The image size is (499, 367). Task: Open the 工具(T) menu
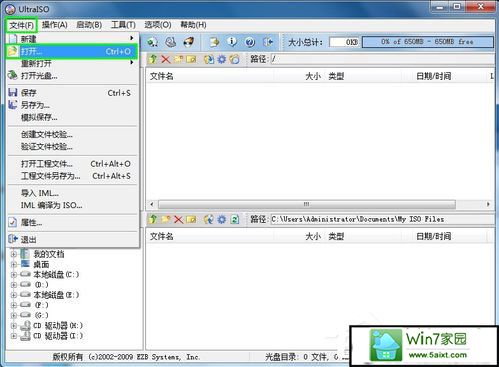coord(123,25)
